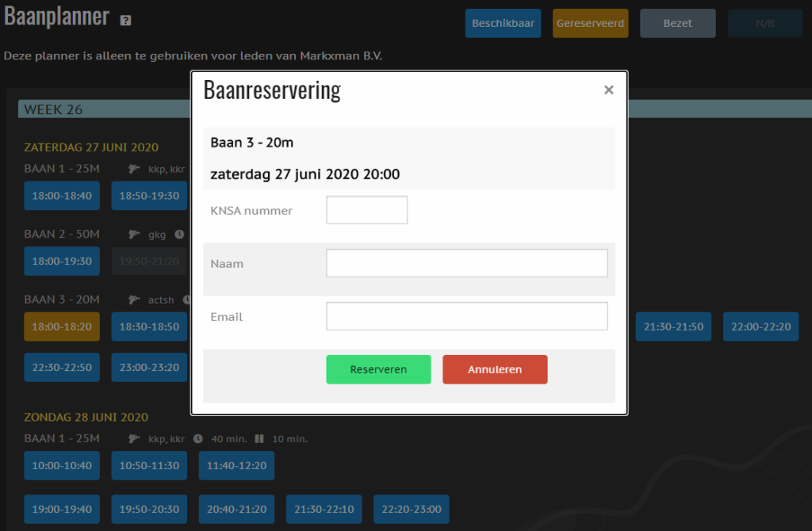Click the WEEK 26 header text
812x531 pixels.
coord(53,109)
